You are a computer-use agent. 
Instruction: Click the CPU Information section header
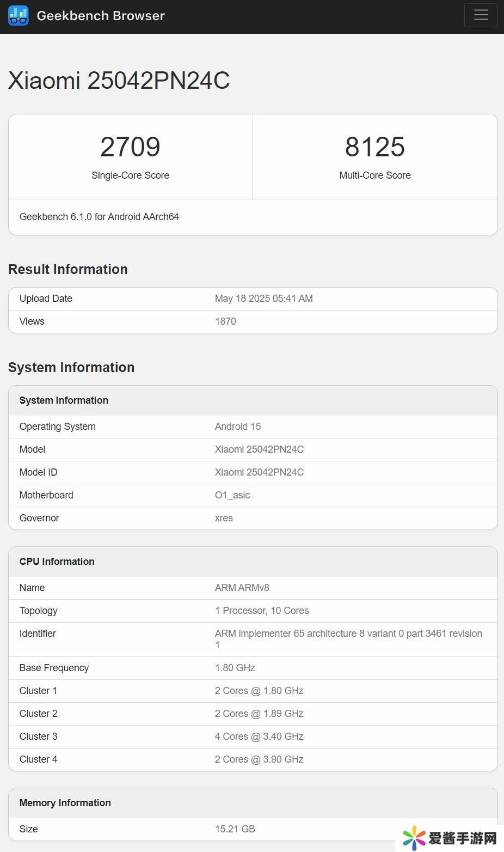[x=57, y=562]
